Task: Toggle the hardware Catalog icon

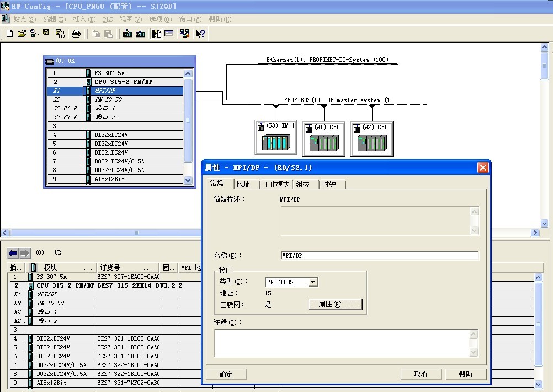Action: pos(157,34)
